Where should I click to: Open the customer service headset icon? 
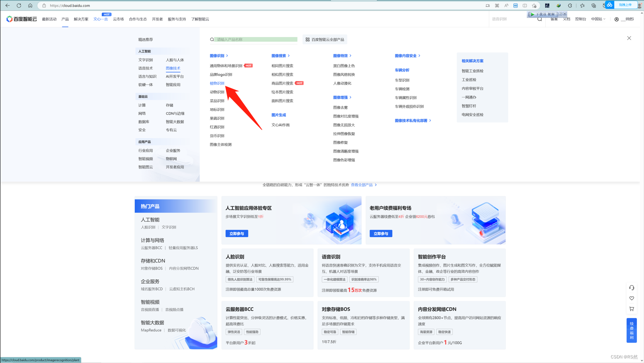pyautogui.click(x=632, y=288)
